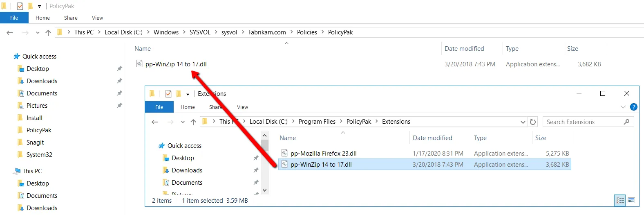Select This PC in PolicyPak navigation pane
This screenshot has width=644, height=215.
tap(32, 171)
